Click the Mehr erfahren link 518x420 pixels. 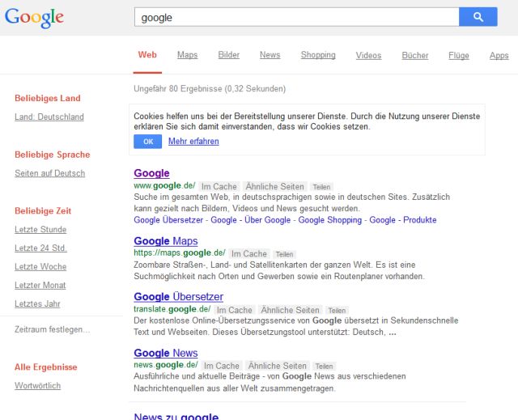193,142
